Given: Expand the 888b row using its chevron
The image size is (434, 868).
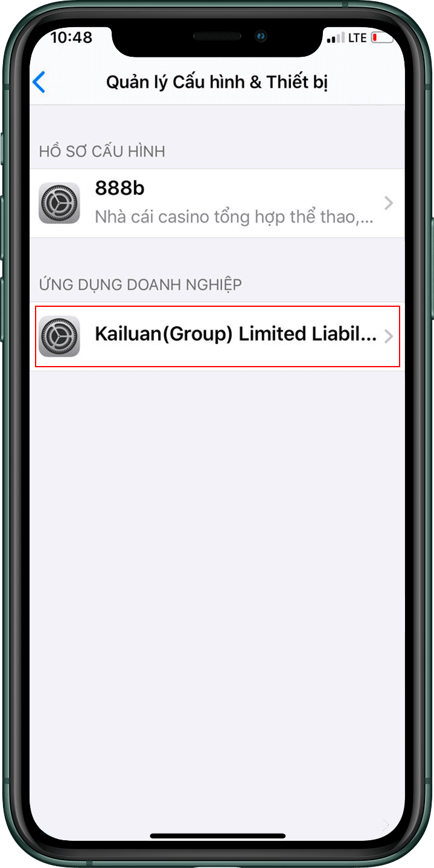Looking at the screenshot, I should (x=389, y=203).
